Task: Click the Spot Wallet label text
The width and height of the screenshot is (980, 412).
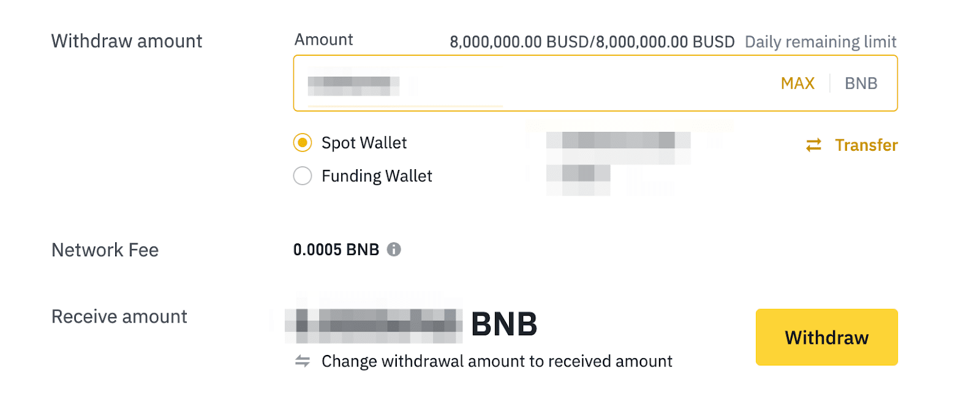Action: point(364,143)
